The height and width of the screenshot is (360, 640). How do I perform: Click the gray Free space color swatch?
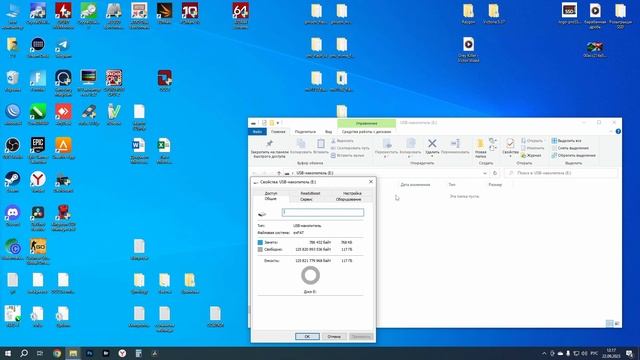pyautogui.click(x=260, y=249)
